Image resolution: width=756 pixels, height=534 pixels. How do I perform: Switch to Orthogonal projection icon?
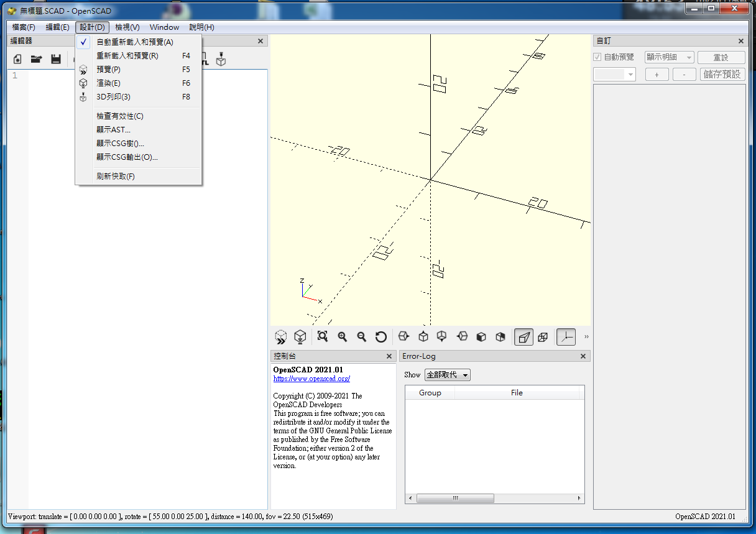(x=543, y=337)
